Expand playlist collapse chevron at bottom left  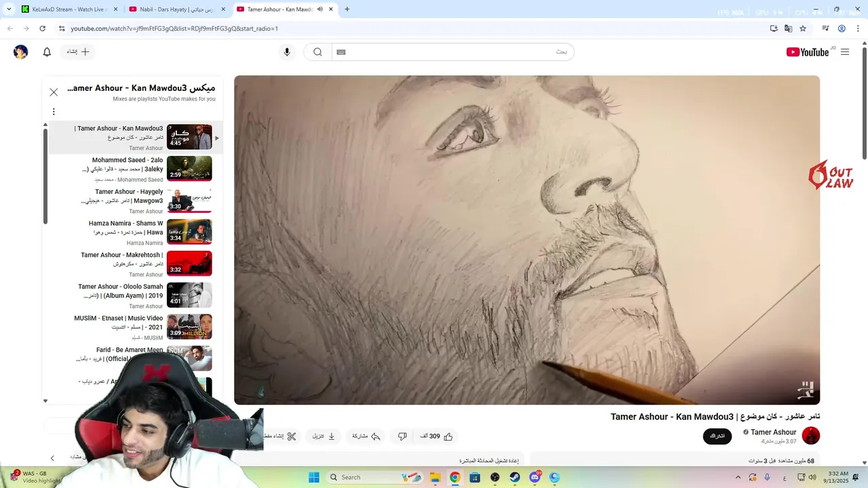pyautogui.click(x=53, y=458)
